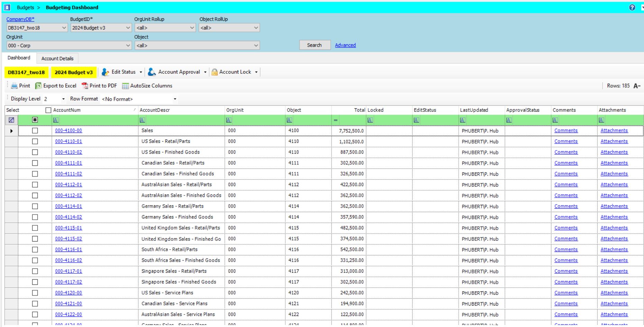Click the Edit Status person icon
The width and height of the screenshot is (644, 327).
(x=105, y=72)
